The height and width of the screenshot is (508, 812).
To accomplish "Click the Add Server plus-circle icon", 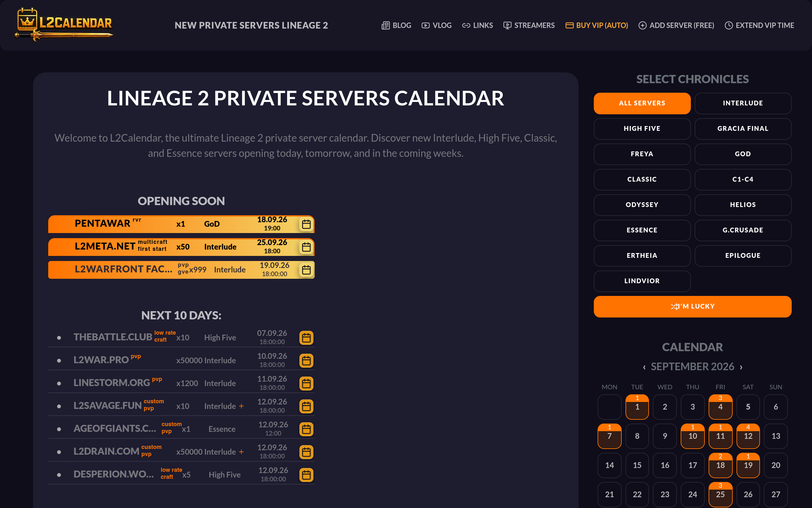I will tap(642, 25).
